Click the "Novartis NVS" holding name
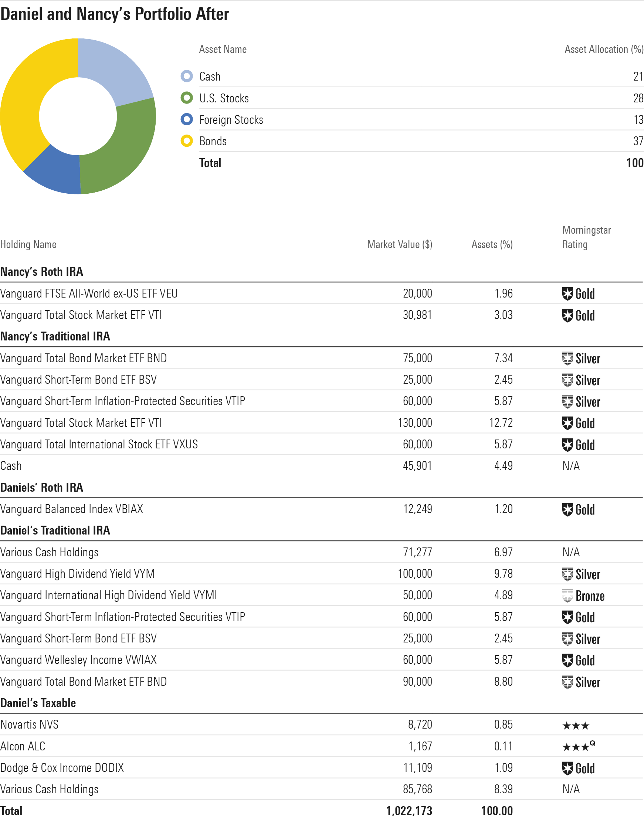 click(30, 725)
